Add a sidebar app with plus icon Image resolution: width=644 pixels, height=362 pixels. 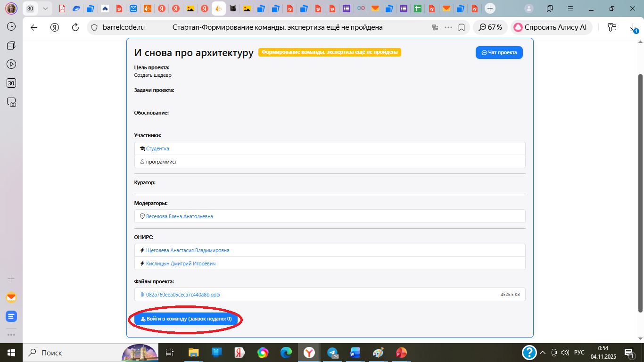pos(11,279)
